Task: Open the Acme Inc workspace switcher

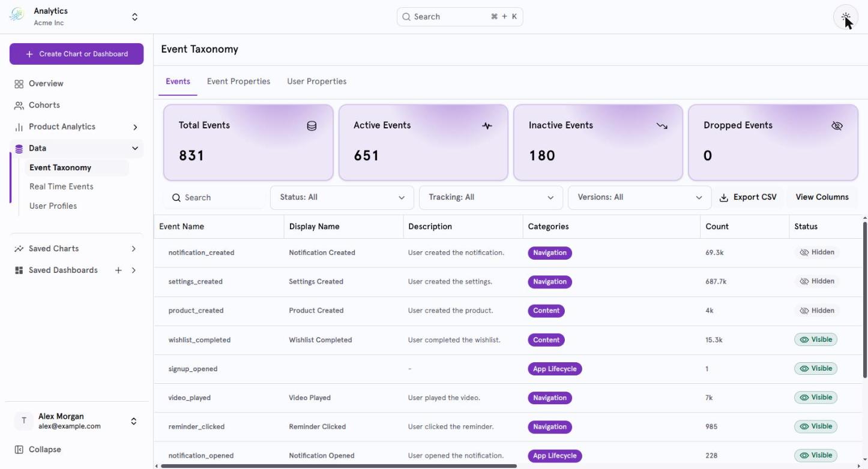Action: 76,17
